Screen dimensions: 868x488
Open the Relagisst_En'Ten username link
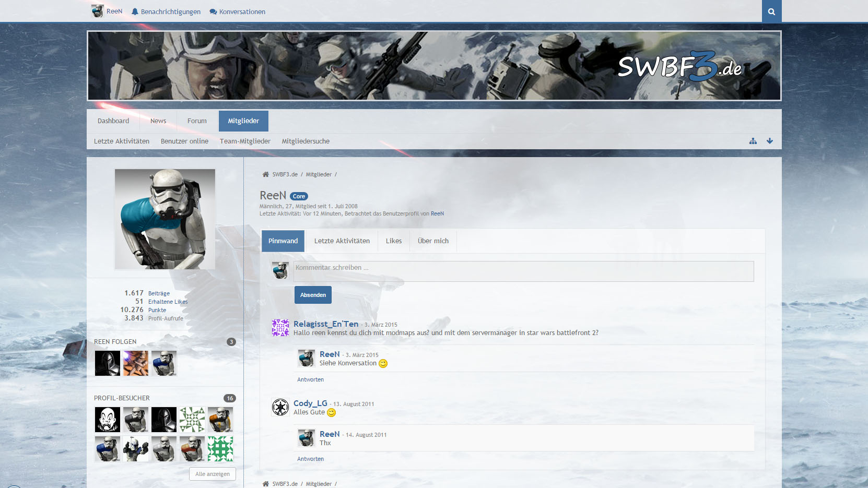(326, 324)
